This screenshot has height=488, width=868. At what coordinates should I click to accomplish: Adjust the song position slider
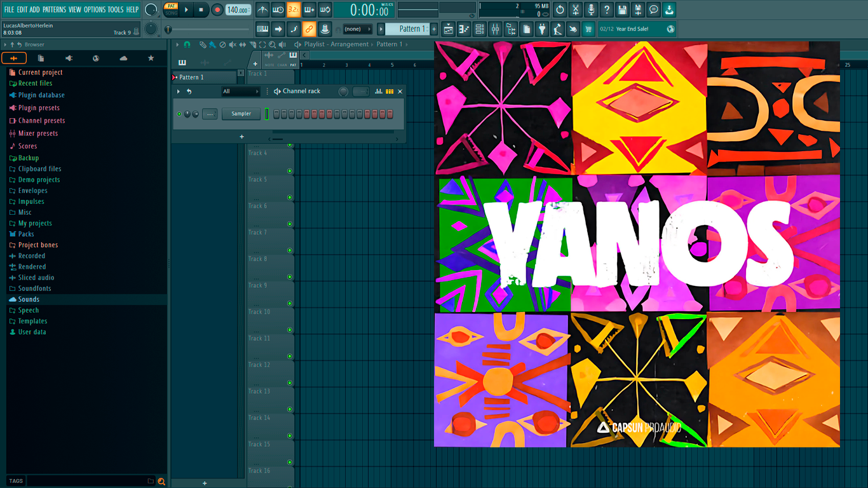[x=208, y=29]
